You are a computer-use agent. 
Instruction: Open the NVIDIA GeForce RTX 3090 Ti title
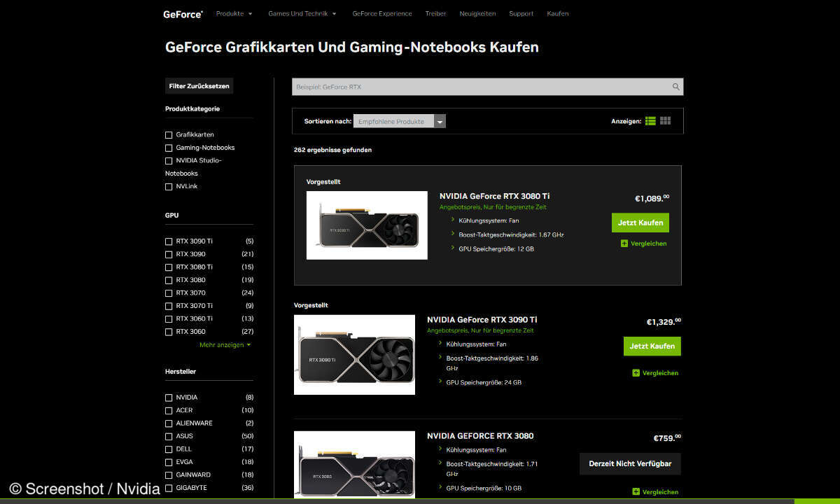(482, 319)
